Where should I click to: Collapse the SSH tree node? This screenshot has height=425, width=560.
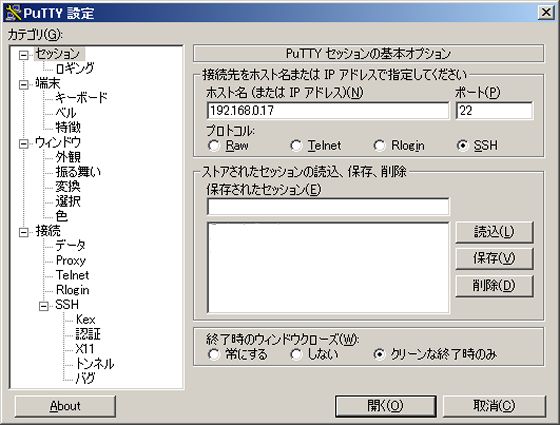click(44, 306)
